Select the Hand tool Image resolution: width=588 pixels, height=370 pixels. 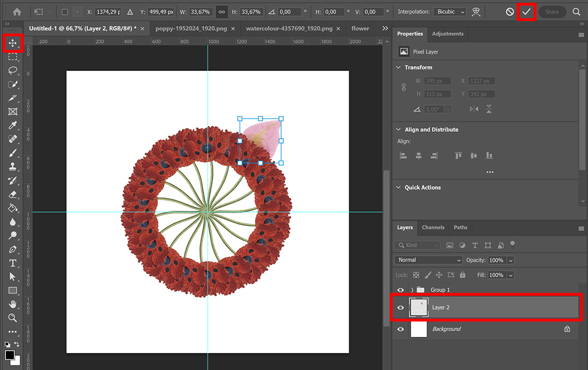[x=13, y=304]
